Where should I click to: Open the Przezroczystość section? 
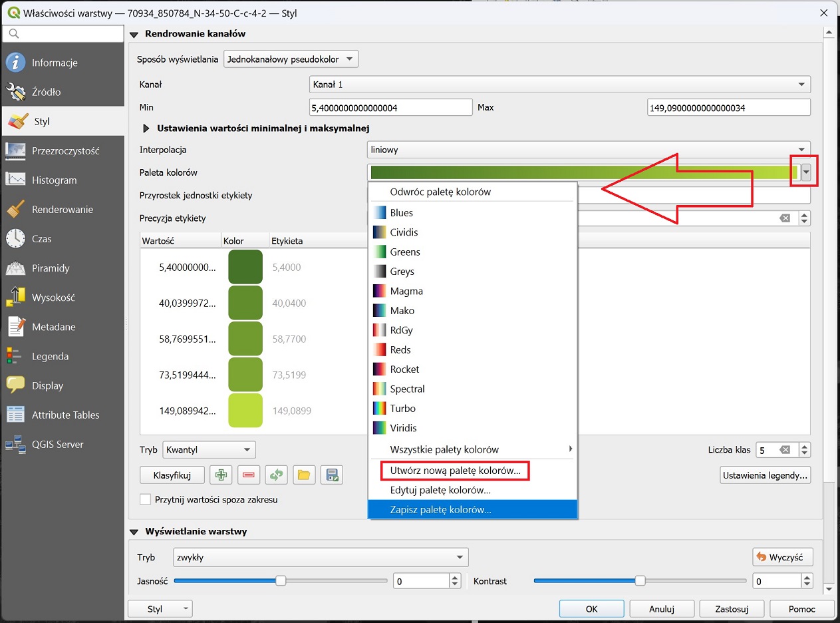63,150
